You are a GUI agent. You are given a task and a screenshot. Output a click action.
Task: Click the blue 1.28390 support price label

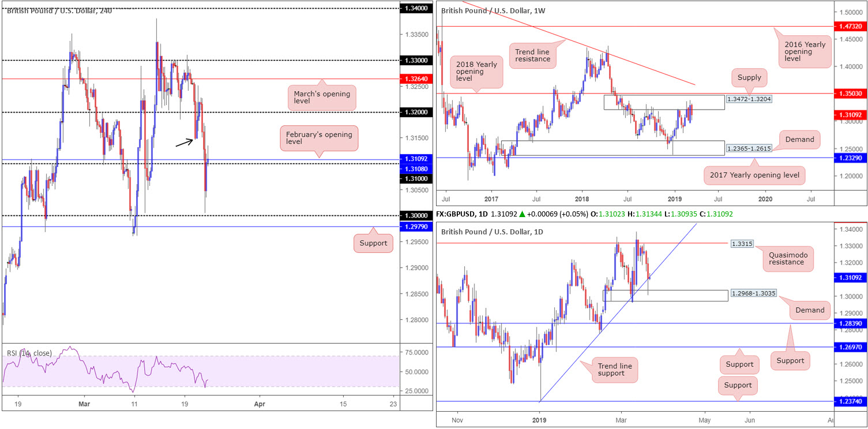(851, 323)
